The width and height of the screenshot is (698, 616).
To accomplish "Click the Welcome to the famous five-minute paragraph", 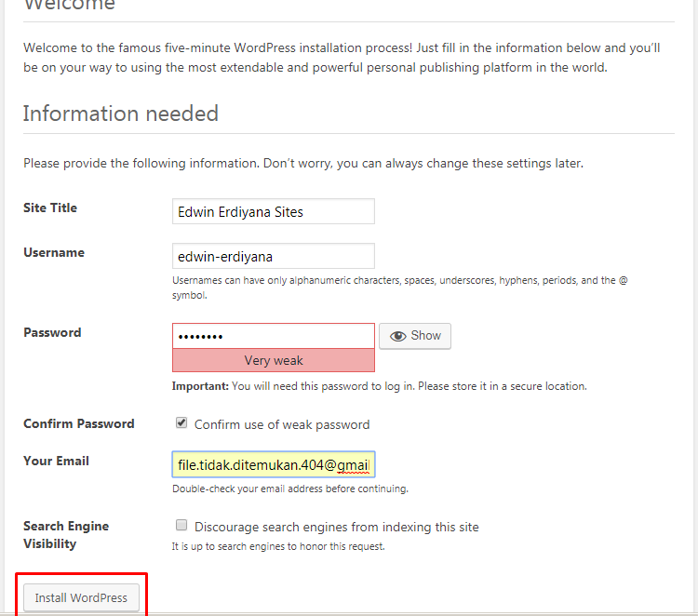I will tap(342, 58).
